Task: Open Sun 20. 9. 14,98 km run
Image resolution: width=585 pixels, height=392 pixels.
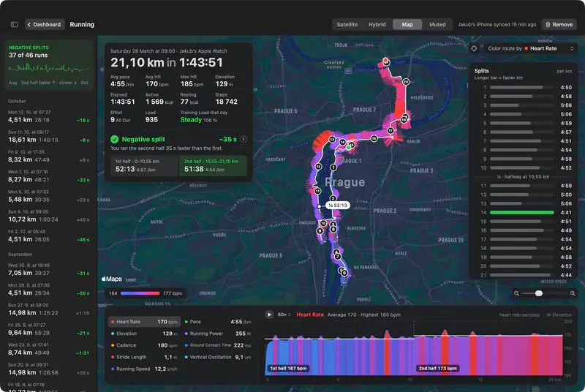Action: tap(49, 369)
